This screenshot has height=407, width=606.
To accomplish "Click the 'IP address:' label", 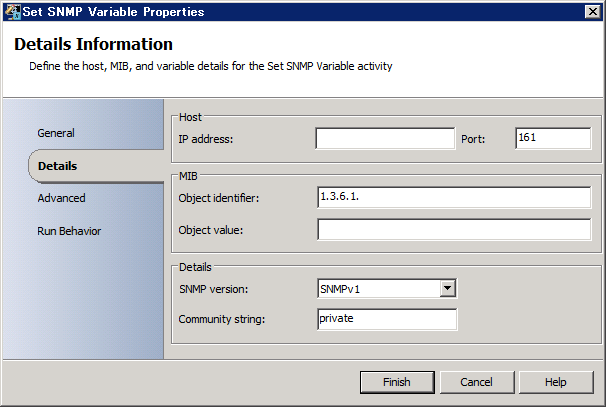I will pyautogui.click(x=206, y=139).
